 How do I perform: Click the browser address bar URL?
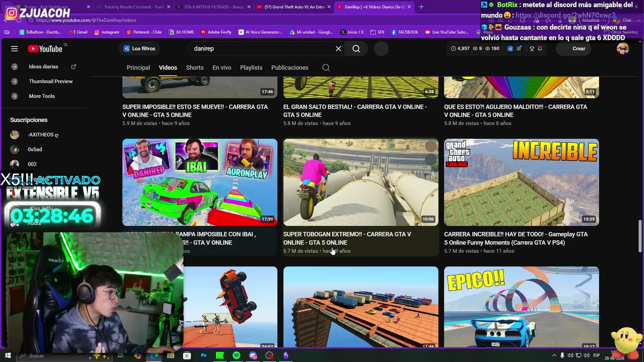click(x=86, y=20)
